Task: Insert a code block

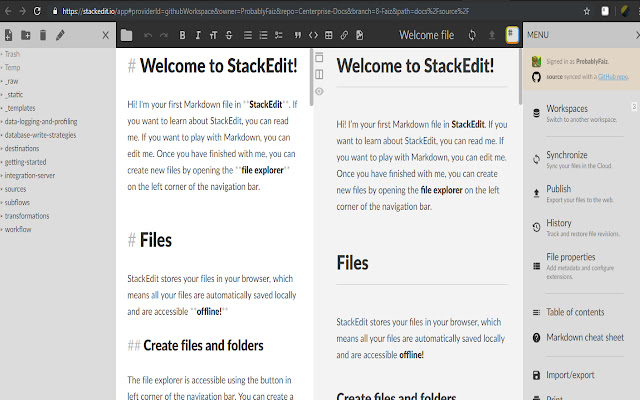Action: [313, 35]
